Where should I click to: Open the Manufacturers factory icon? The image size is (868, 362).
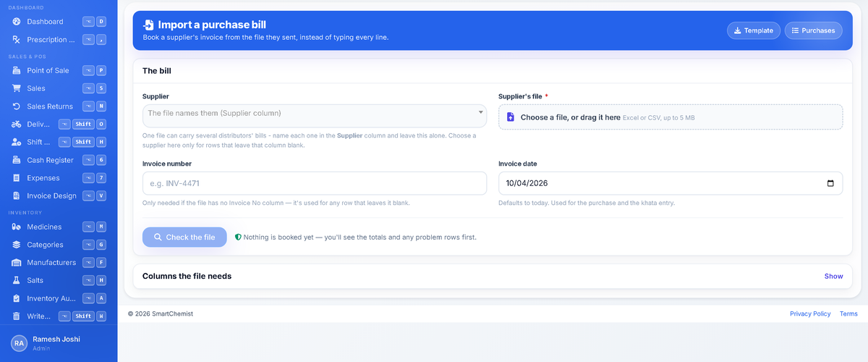tap(17, 263)
